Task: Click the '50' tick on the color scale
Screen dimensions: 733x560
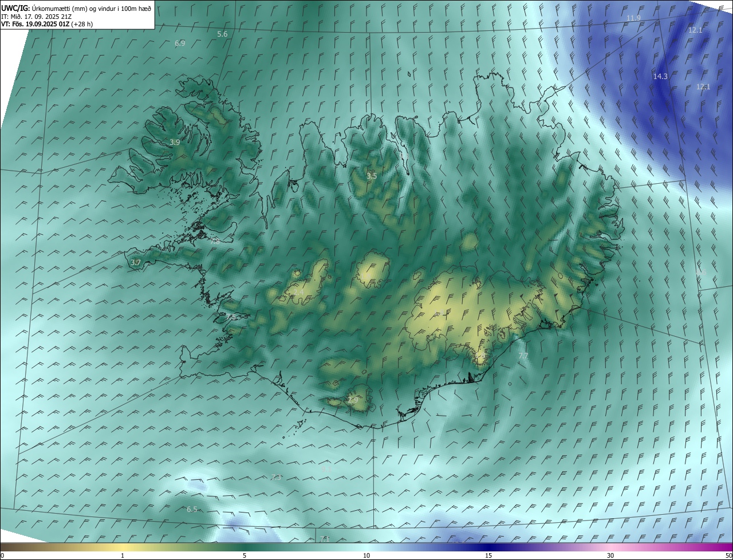Action: [x=729, y=556]
